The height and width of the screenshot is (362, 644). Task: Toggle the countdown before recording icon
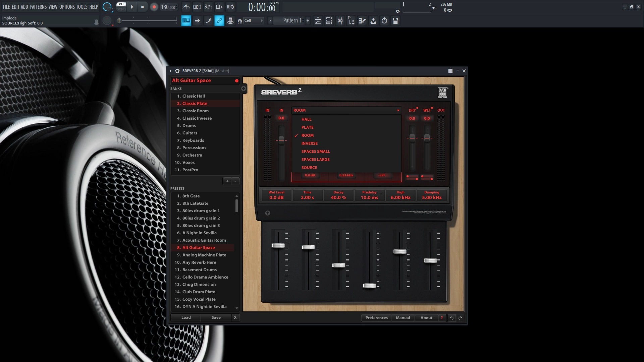click(208, 7)
